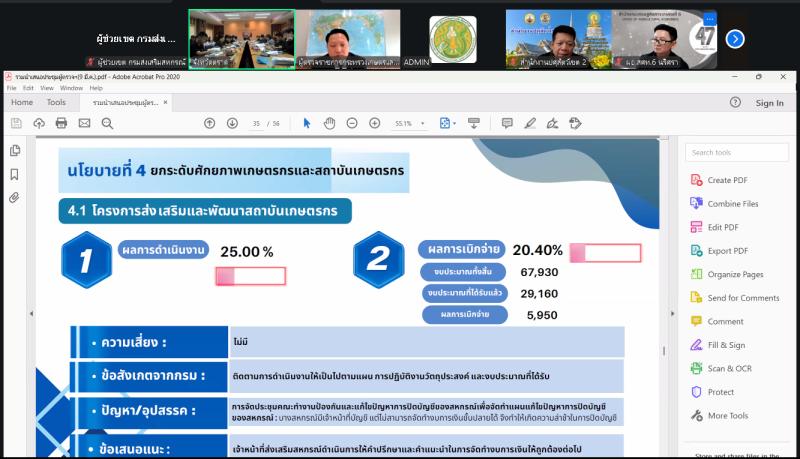The height and width of the screenshot is (459, 800).
Task: Click the Find text magnifier icon
Action: 106,123
